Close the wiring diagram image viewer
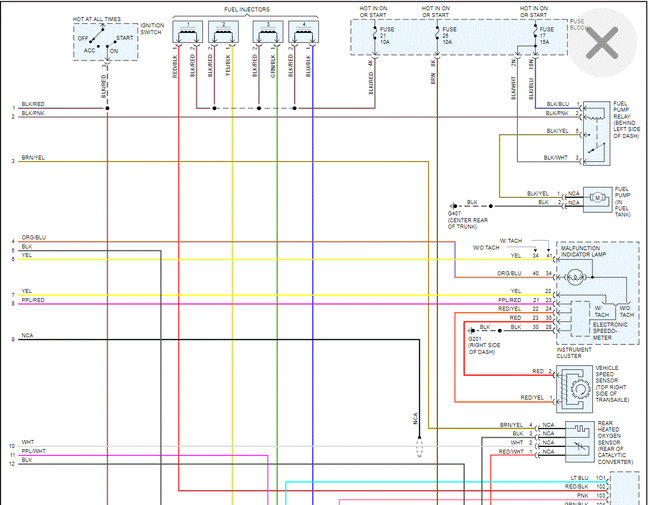Viewport: 650px width, 505px height. [x=602, y=42]
